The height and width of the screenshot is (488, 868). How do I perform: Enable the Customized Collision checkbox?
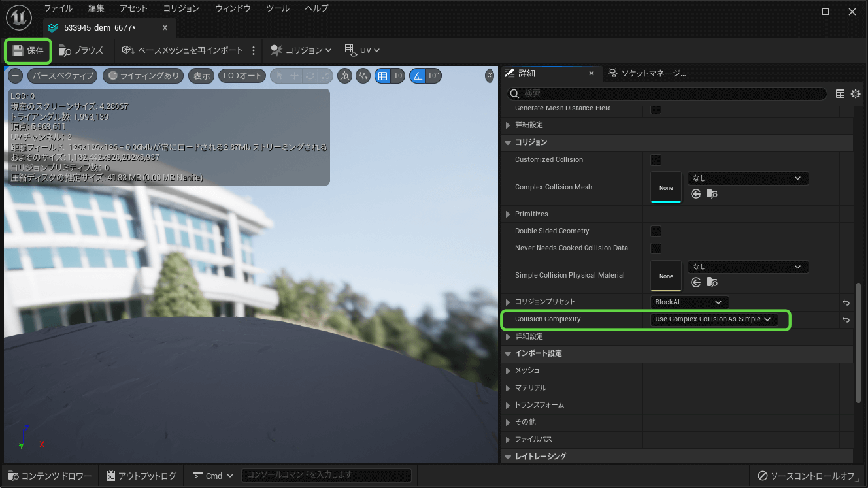[x=656, y=159]
